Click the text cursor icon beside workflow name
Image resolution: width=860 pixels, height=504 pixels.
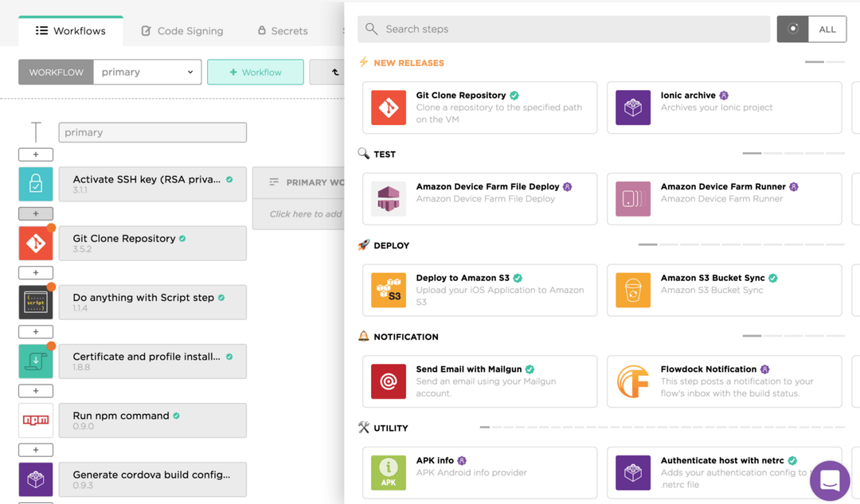pyautogui.click(x=36, y=132)
